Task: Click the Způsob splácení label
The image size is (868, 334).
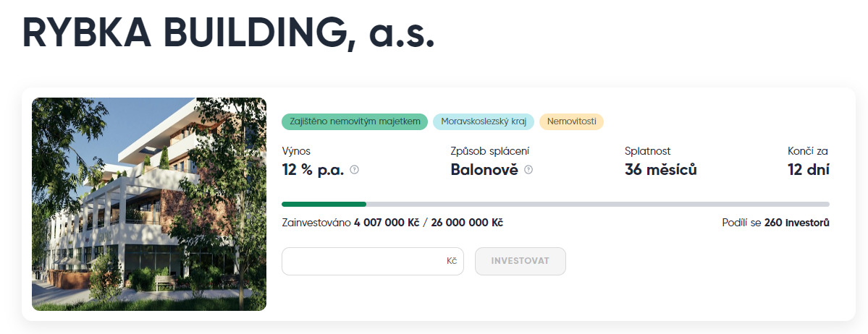Action: point(489,151)
